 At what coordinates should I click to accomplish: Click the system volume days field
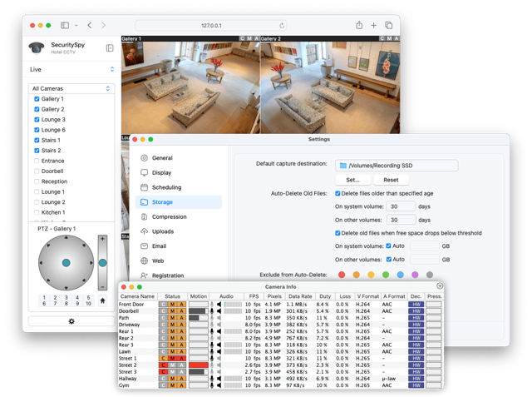(x=401, y=206)
